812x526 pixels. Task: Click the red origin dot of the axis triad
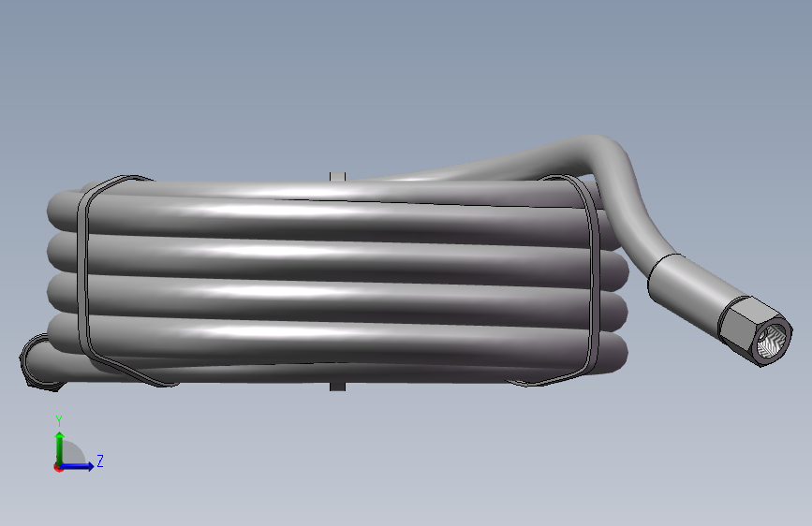tap(58, 468)
